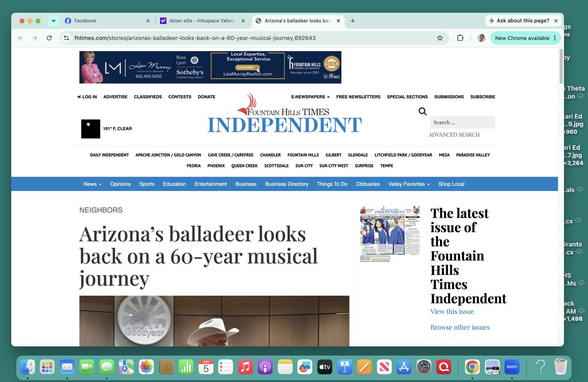Open Zoom from the dock
The height and width of the screenshot is (382, 588).
(x=512, y=366)
